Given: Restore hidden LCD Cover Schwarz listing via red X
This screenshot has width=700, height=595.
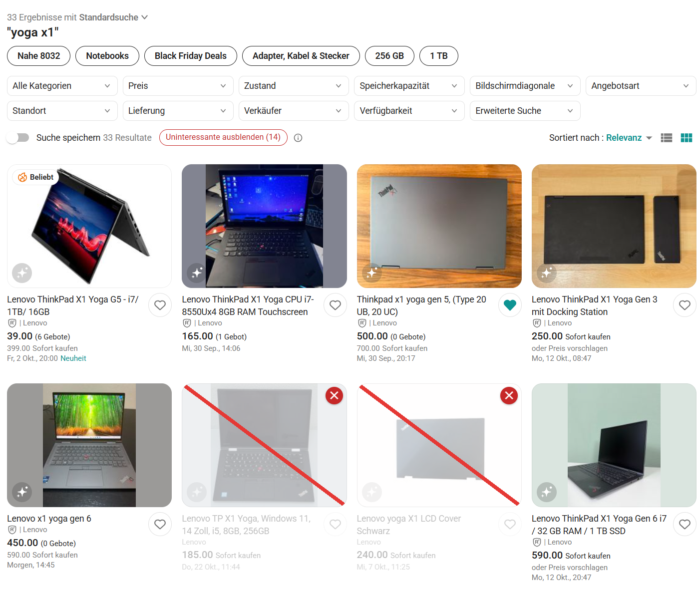Looking at the screenshot, I should (x=509, y=396).
